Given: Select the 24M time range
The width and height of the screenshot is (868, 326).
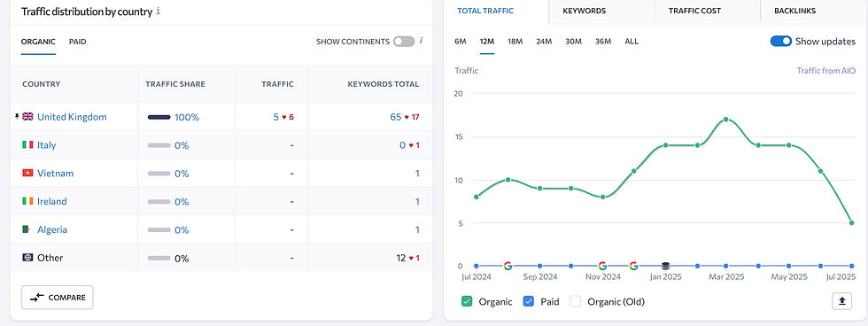Looking at the screenshot, I should (x=544, y=42).
